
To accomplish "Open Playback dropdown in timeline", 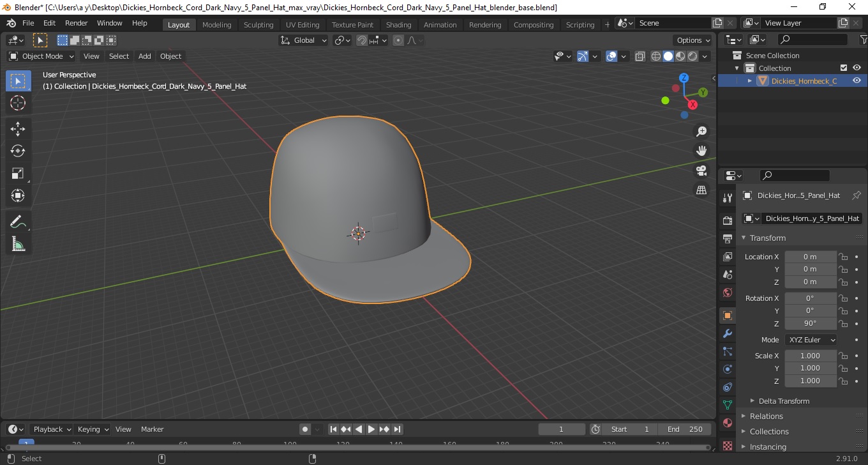I will point(51,429).
